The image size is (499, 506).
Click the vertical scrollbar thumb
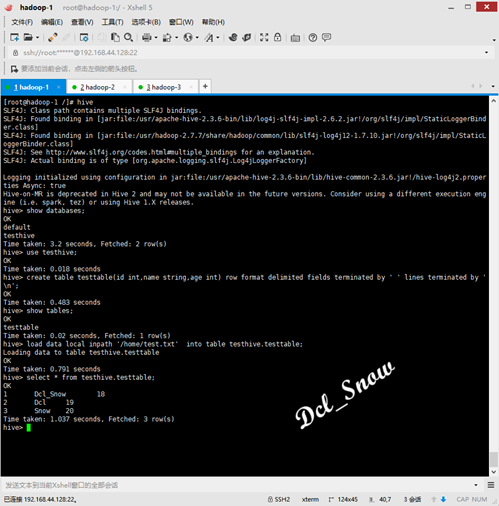point(494,459)
